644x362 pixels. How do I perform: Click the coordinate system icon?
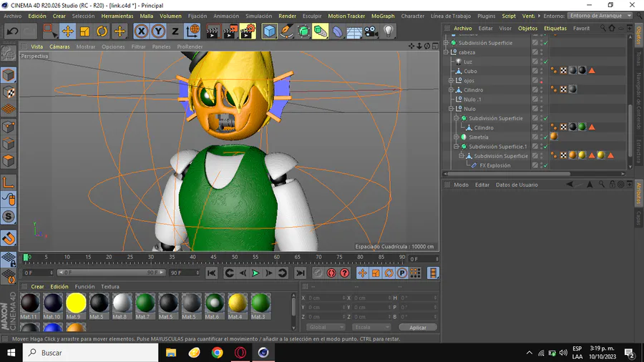(x=192, y=31)
